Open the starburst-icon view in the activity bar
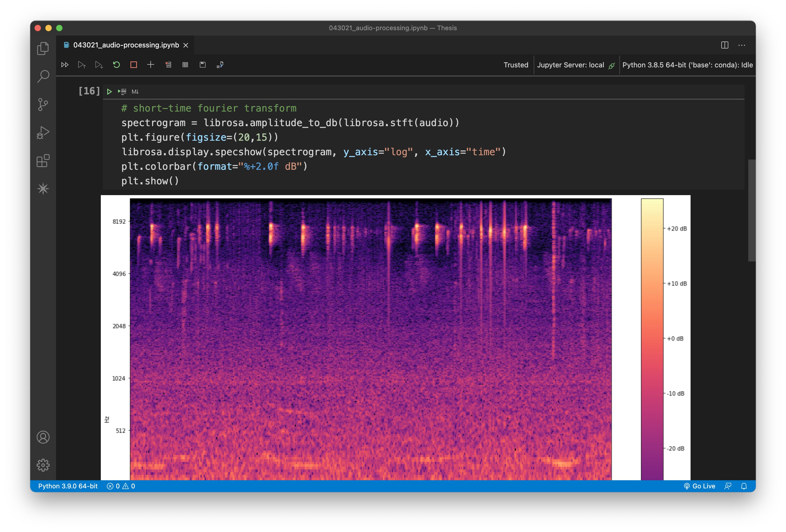This screenshot has width=786, height=532. (43, 189)
